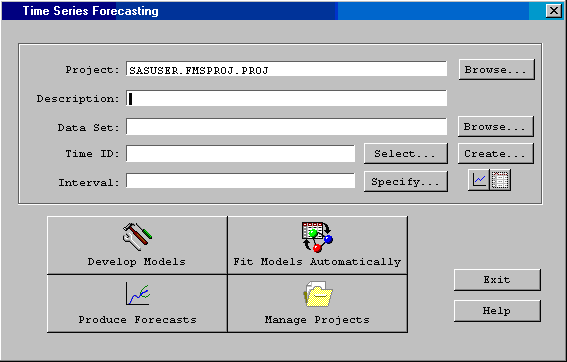Close the Time Series Forecasting window
Viewport: 567px width, 362px height.
pos(554,11)
